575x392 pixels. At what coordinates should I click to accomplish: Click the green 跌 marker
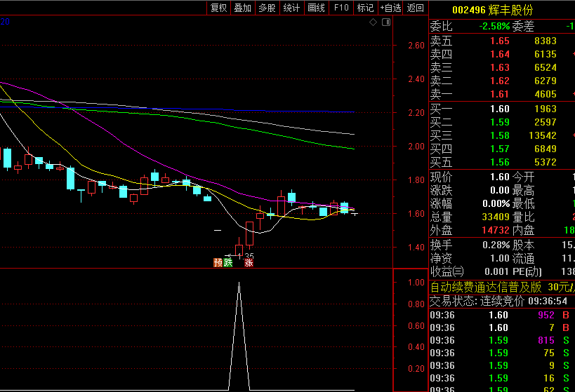(x=227, y=262)
